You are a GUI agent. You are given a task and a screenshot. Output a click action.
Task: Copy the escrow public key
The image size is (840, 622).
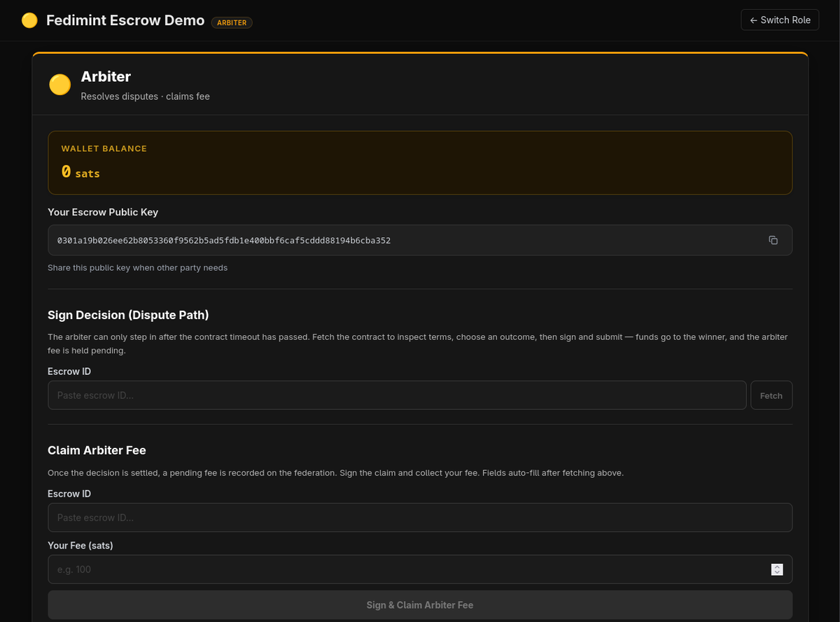point(773,240)
